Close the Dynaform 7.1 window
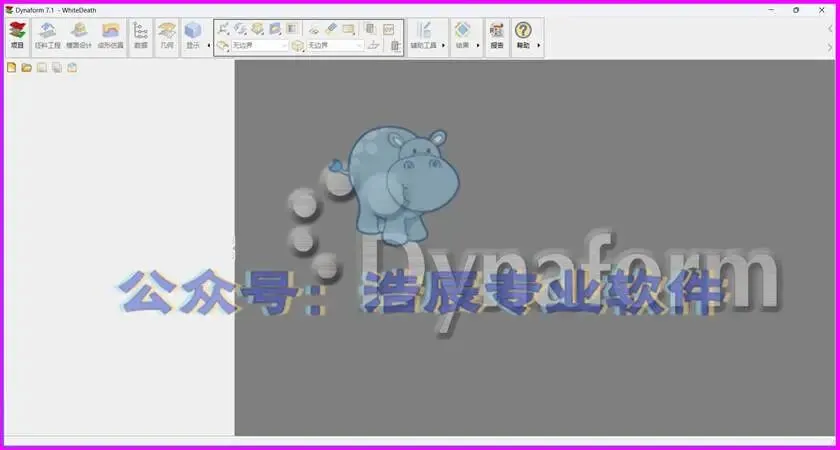 [822, 10]
